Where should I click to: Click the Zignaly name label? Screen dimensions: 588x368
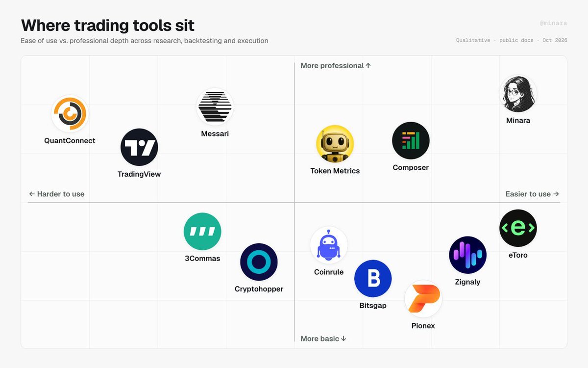click(x=467, y=282)
